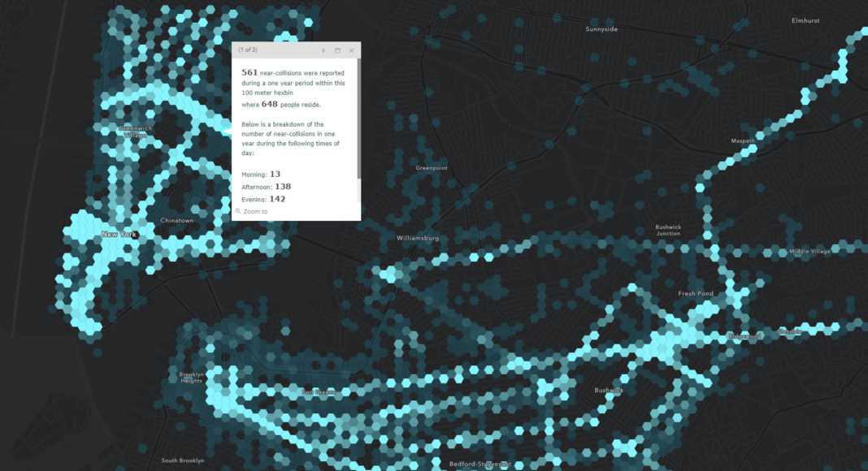Click the South Brooklyn map label

pos(183,460)
